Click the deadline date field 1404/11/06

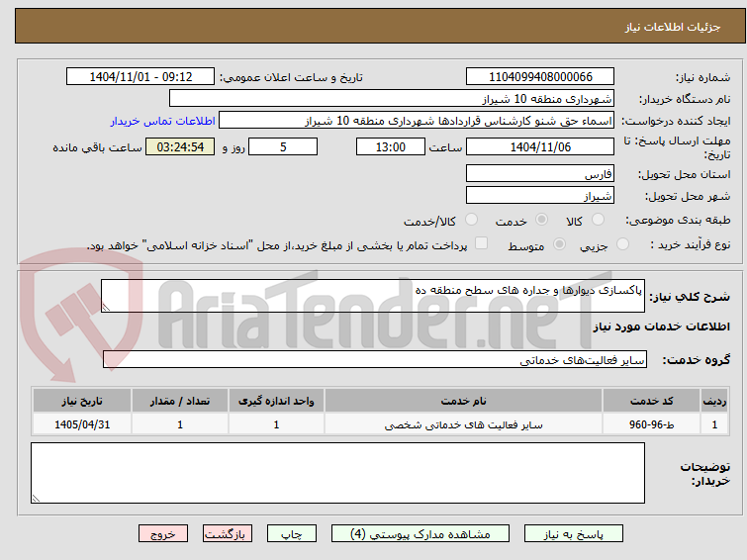click(540, 146)
